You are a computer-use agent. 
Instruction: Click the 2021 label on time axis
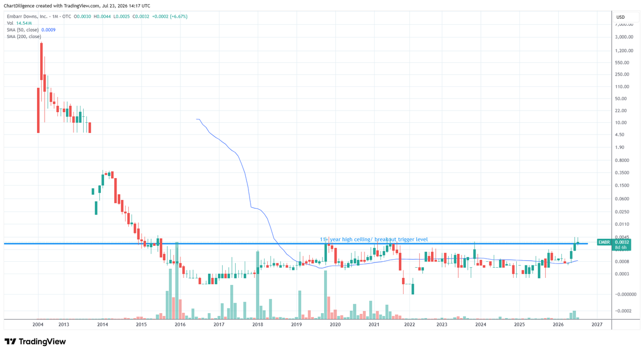coord(374,325)
